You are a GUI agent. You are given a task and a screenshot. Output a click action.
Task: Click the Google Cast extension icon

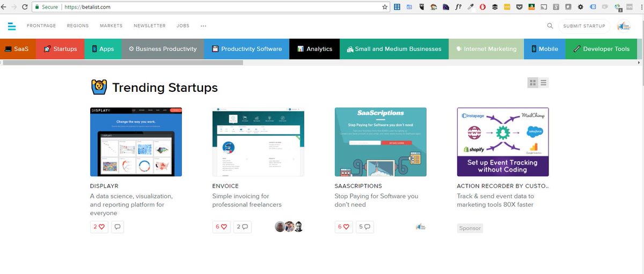pos(544,7)
